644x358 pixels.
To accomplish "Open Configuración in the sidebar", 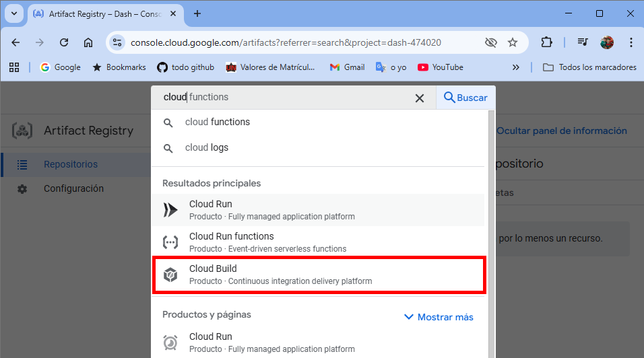I will coord(76,188).
